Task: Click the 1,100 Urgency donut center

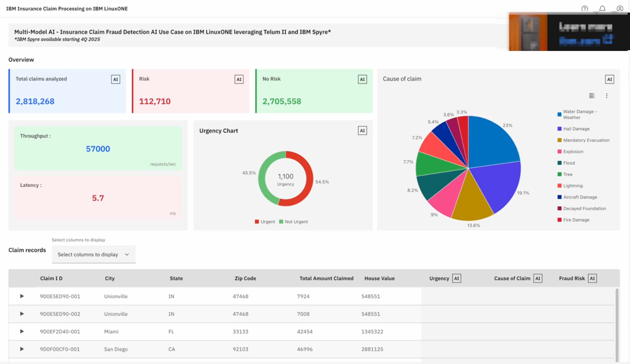Action: pos(286,179)
